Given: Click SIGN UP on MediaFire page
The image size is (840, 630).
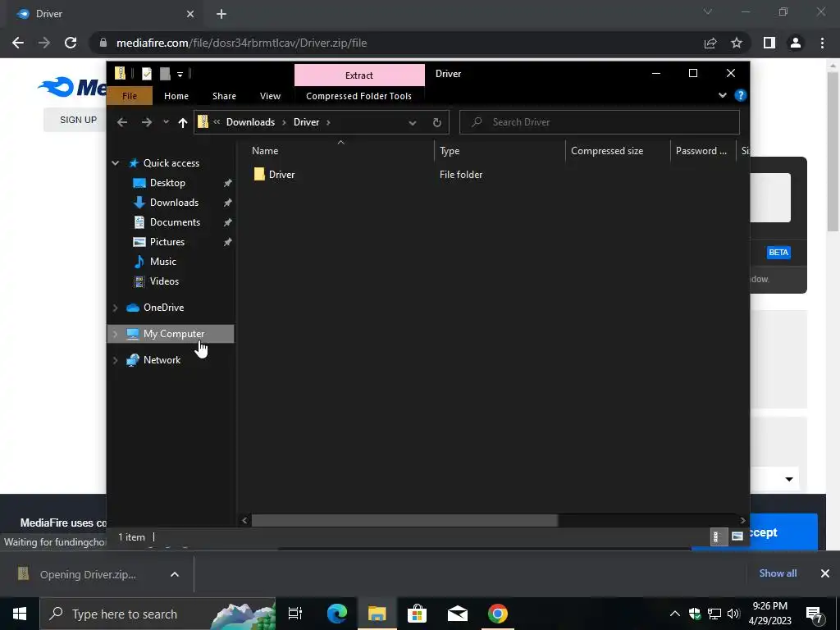Looking at the screenshot, I should tap(78, 120).
